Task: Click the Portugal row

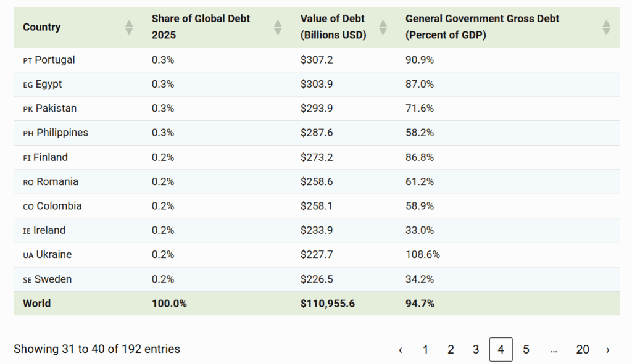Action: [54, 60]
